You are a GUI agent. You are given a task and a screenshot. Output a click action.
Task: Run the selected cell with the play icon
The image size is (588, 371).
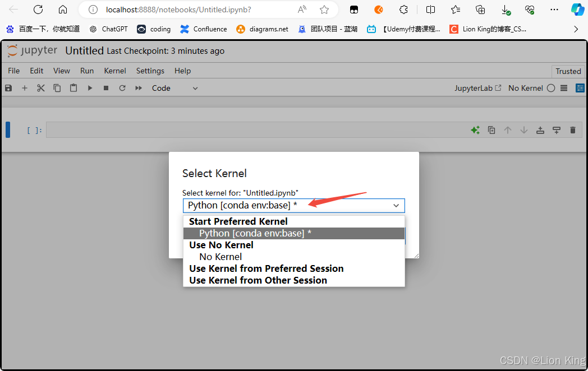90,88
